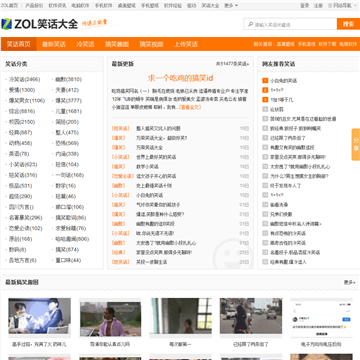Click the magnifier icon in search box

[250, 24]
